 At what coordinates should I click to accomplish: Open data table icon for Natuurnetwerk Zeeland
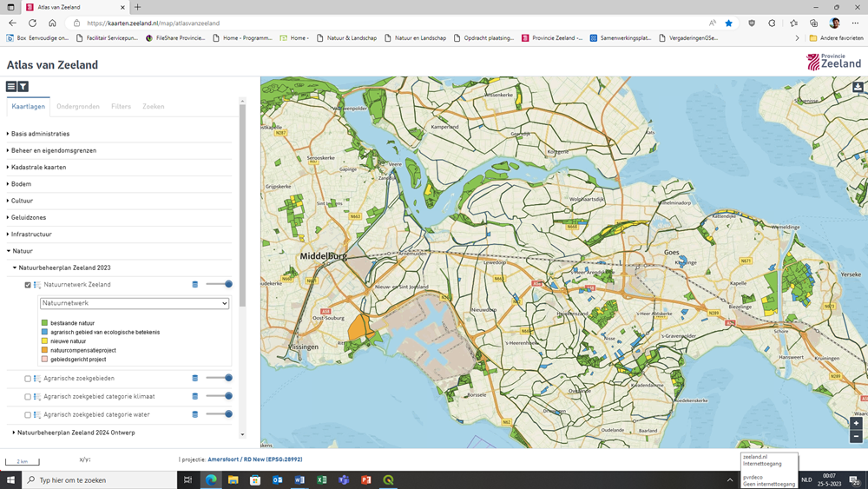[x=194, y=285]
